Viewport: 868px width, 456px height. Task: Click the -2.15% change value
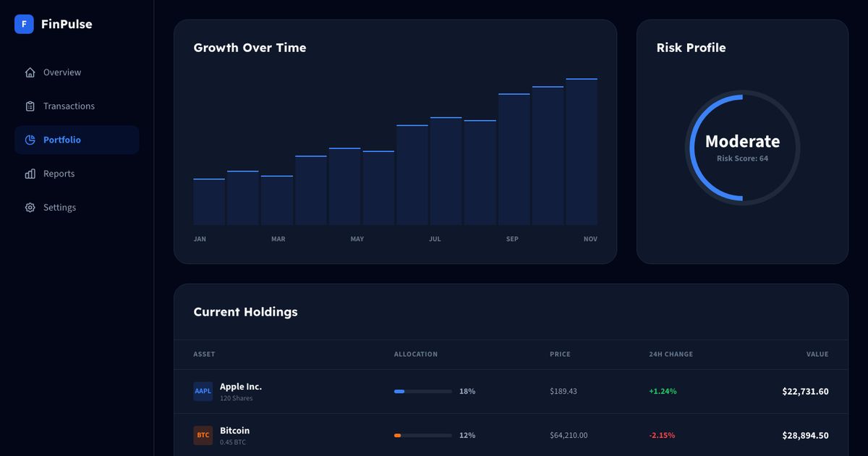coord(662,436)
